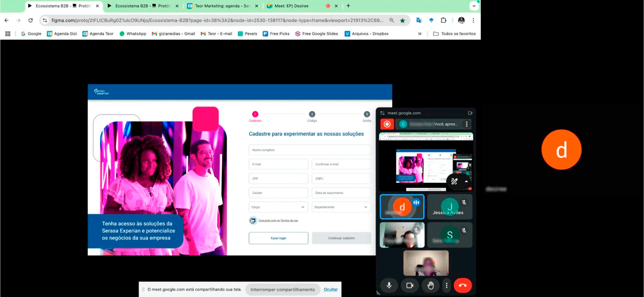Expand the Departamento dropdown

[x=341, y=207]
